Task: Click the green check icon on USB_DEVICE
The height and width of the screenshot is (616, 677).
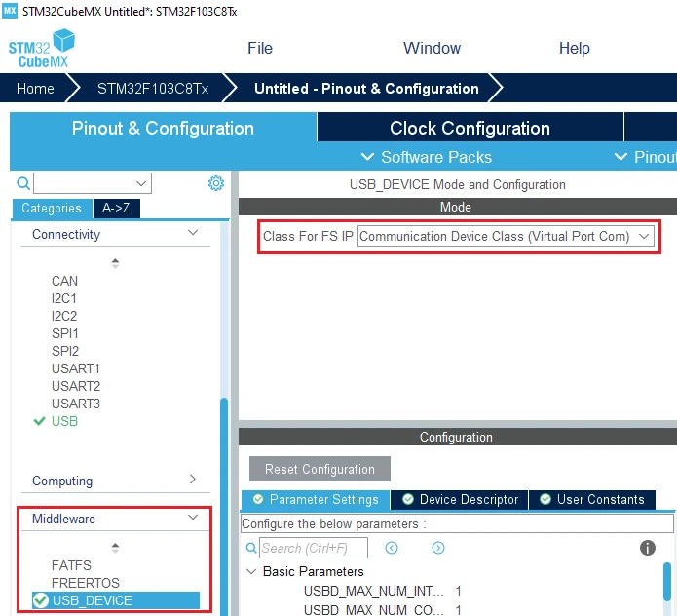Action: pos(41,600)
